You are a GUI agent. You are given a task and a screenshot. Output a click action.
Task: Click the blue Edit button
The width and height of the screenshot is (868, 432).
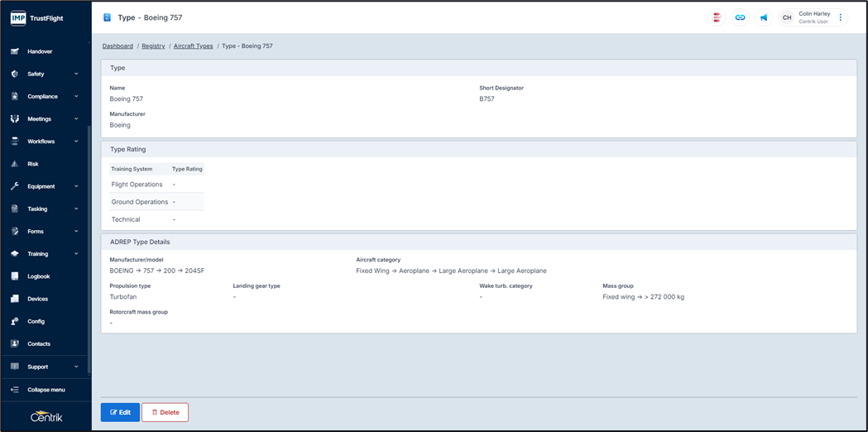(120, 412)
